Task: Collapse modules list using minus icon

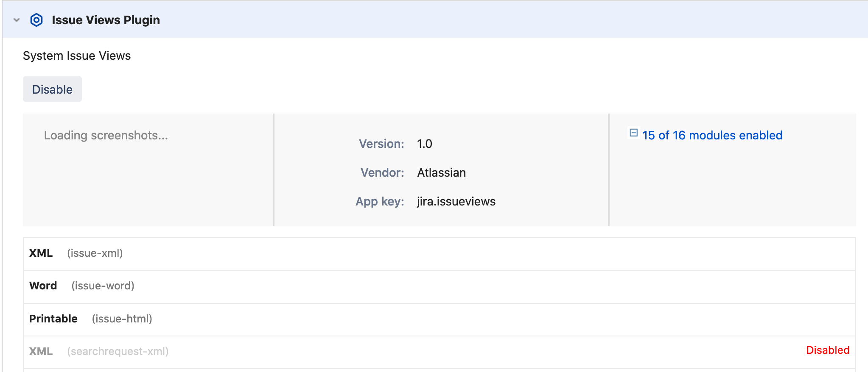Action: click(x=633, y=133)
